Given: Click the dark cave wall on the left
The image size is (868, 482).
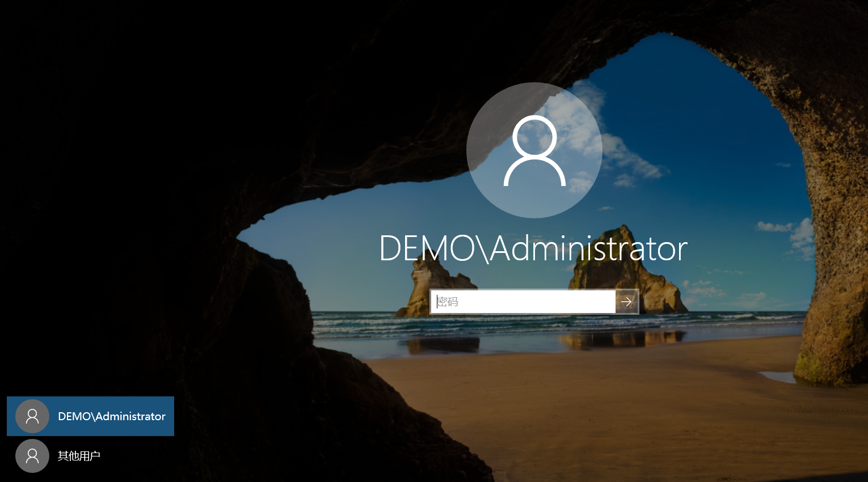Looking at the screenshot, I should click(x=113, y=227).
